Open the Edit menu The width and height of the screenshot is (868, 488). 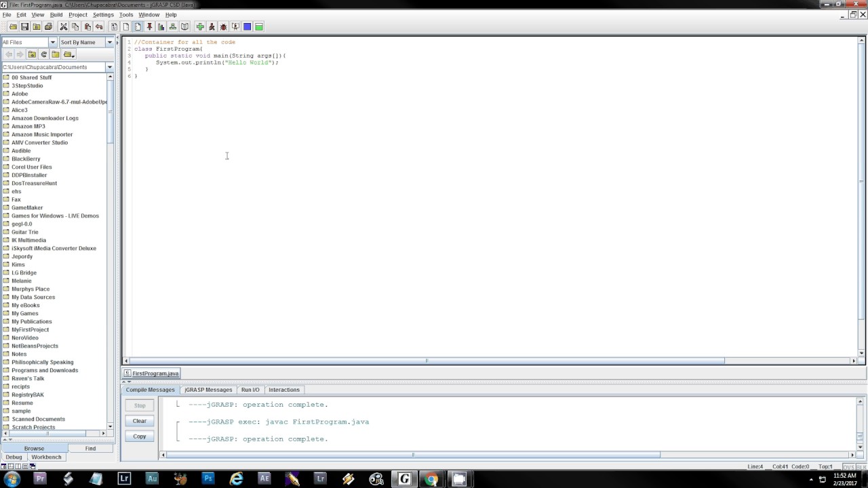[22, 14]
